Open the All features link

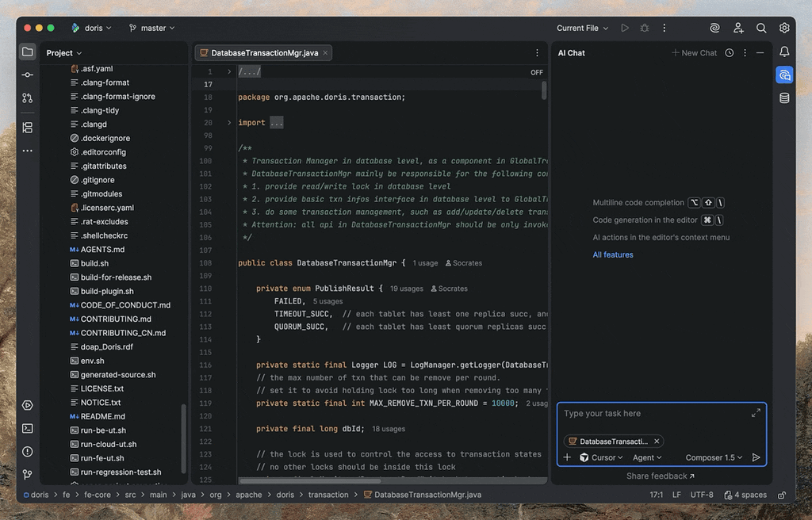pyautogui.click(x=613, y=254)
